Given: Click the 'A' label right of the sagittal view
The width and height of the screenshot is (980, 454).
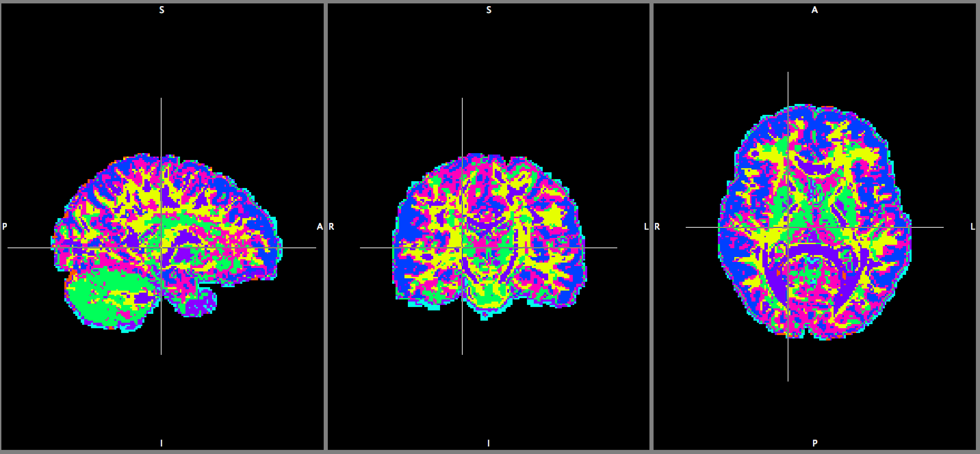Looking at the screenshot, I should 320,227.
